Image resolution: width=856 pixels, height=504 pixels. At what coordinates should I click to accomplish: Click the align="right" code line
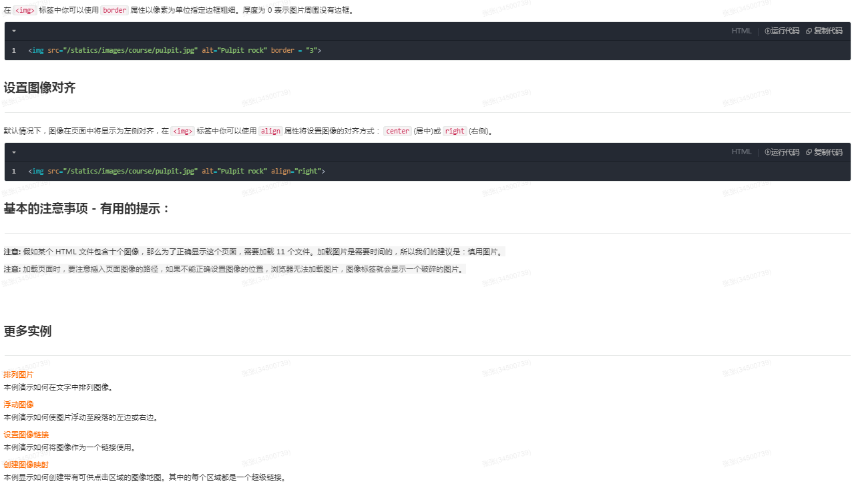coord(177,172)
